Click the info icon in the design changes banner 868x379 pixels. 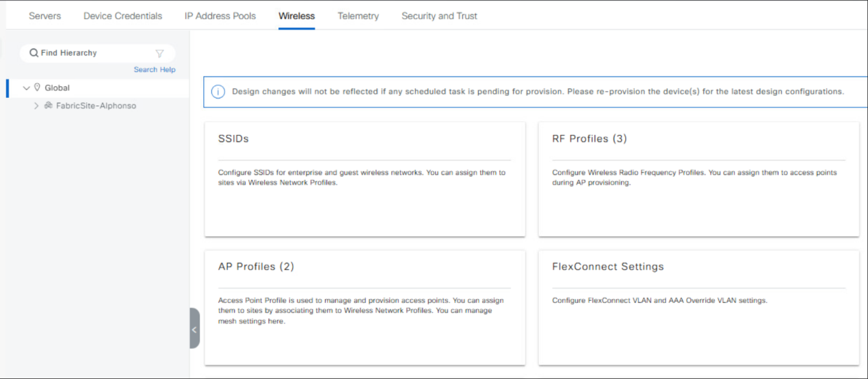coord(218,92)
